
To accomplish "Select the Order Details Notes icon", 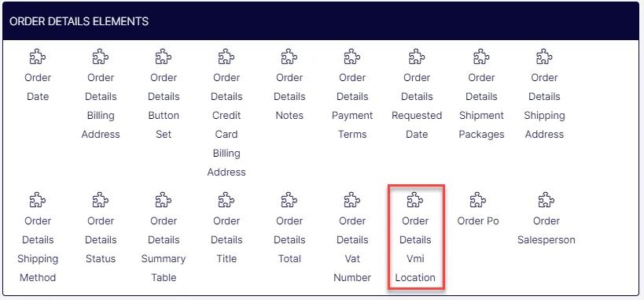I will point(289,57).
